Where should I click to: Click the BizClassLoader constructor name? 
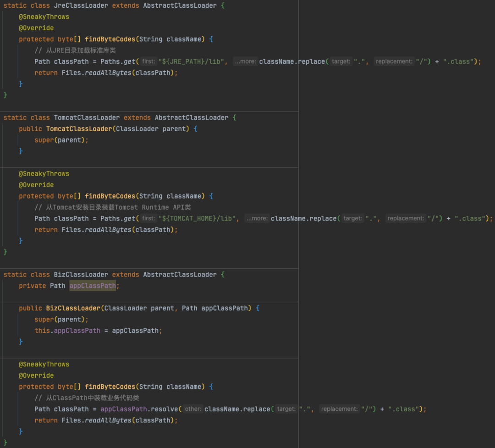coord(73,308)
